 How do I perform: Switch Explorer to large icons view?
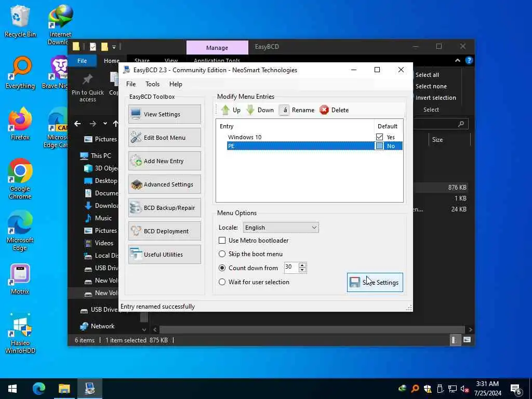(467, 340)
